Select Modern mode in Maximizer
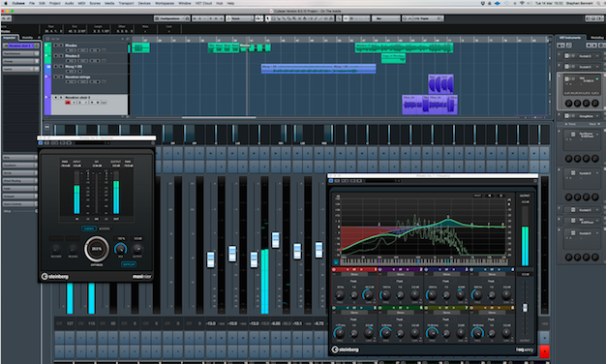Screen dimensions: 606x364 [x=104, y=228]
